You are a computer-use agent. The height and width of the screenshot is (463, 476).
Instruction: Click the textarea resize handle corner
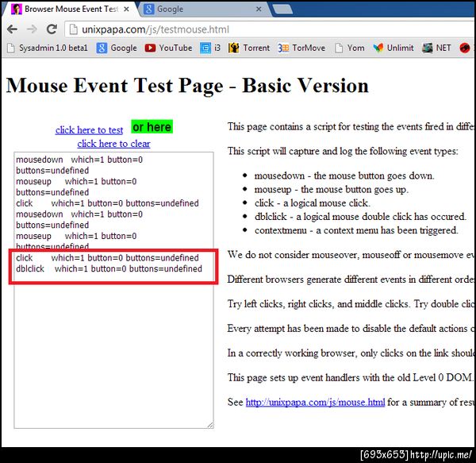210,425
